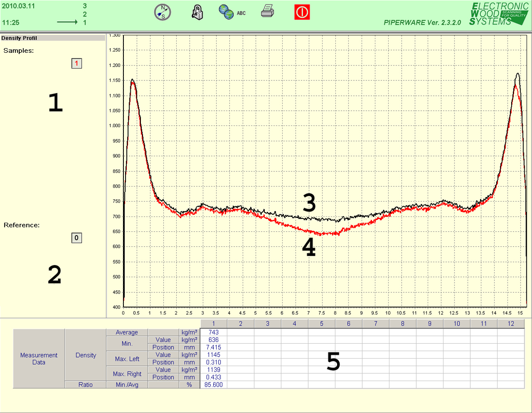Click the printer icon to print
Screen dimensions: 532x413
267,12
